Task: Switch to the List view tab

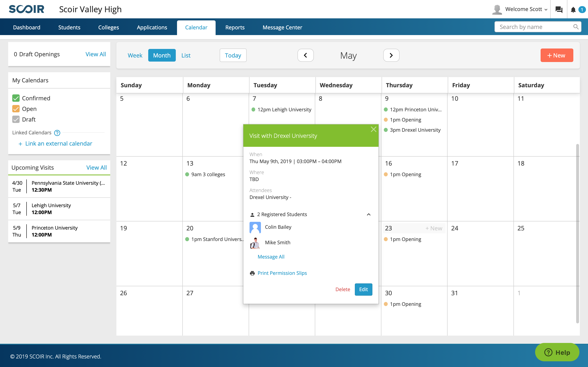Action: click(x=185, y=55)
